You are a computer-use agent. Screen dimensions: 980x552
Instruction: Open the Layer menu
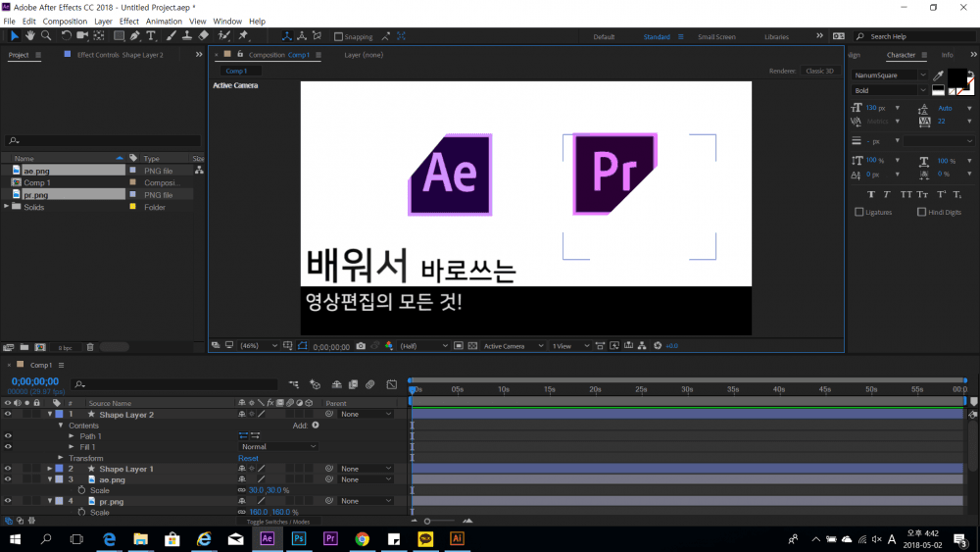point(103,22)
